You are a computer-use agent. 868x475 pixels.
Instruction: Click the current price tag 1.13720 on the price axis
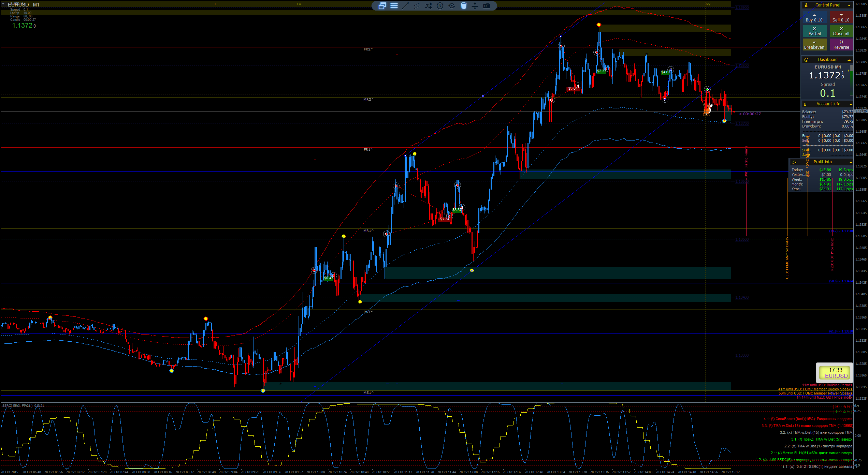click(x=861, y=112)
